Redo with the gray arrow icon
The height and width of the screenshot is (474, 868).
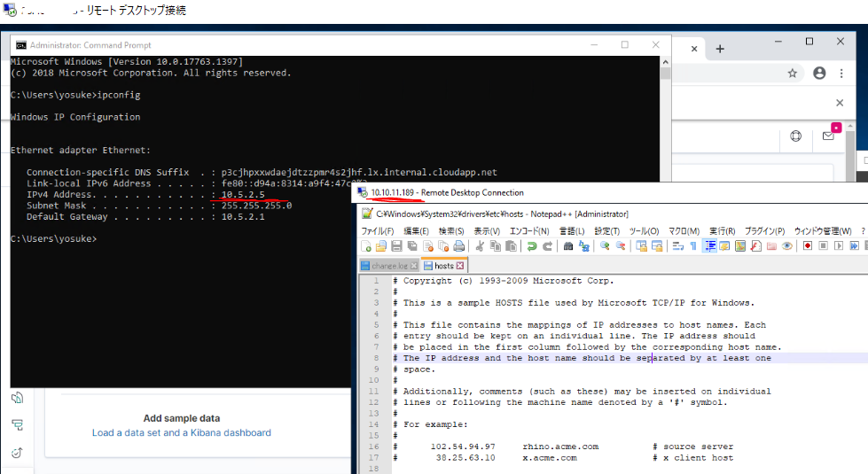(547, 246)
